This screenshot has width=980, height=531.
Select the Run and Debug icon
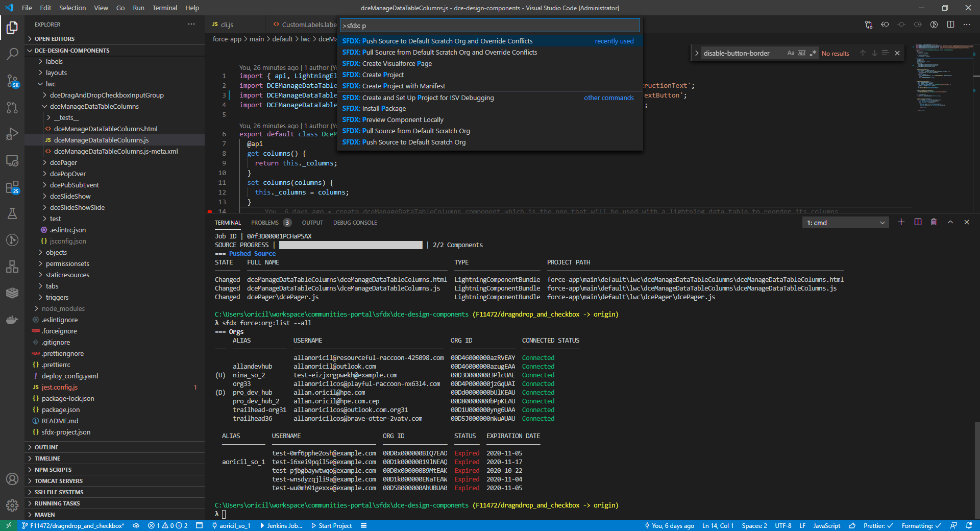[12, 134]
